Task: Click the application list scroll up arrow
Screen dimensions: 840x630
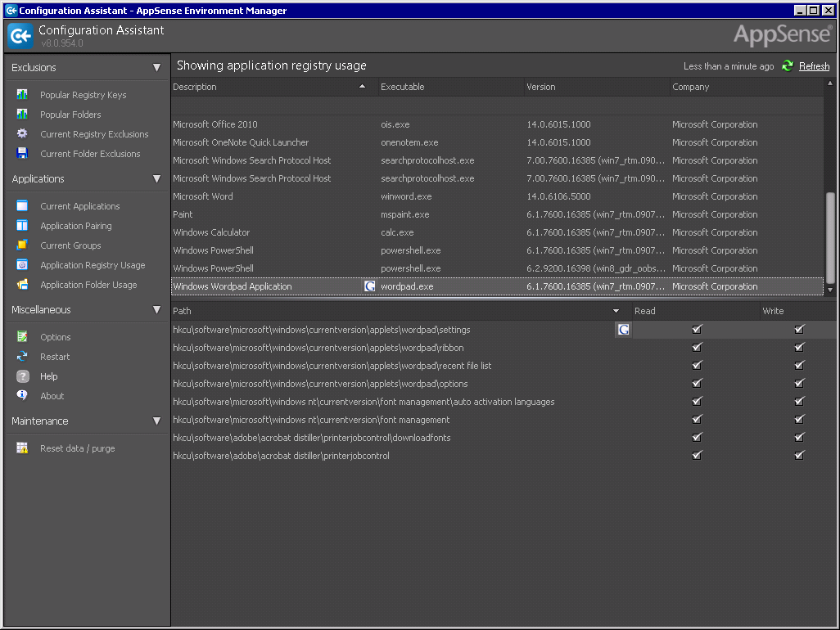Action: (830, 83)
